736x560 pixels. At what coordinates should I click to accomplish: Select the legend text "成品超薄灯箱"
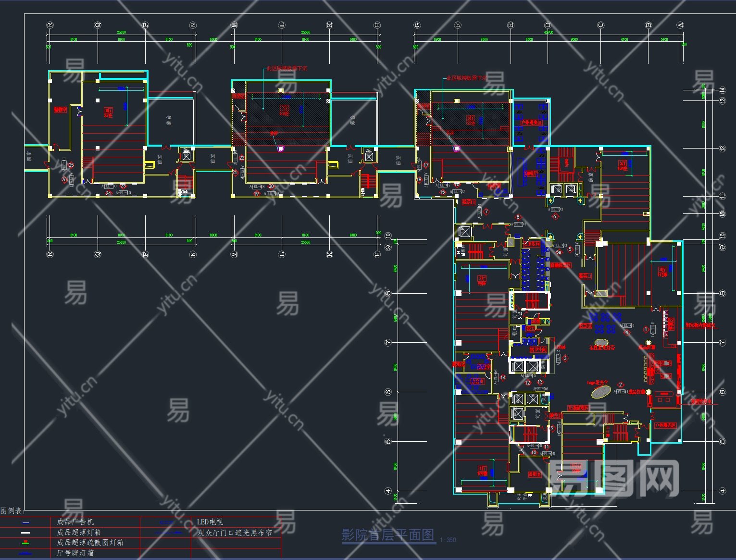tap(79, 533)
